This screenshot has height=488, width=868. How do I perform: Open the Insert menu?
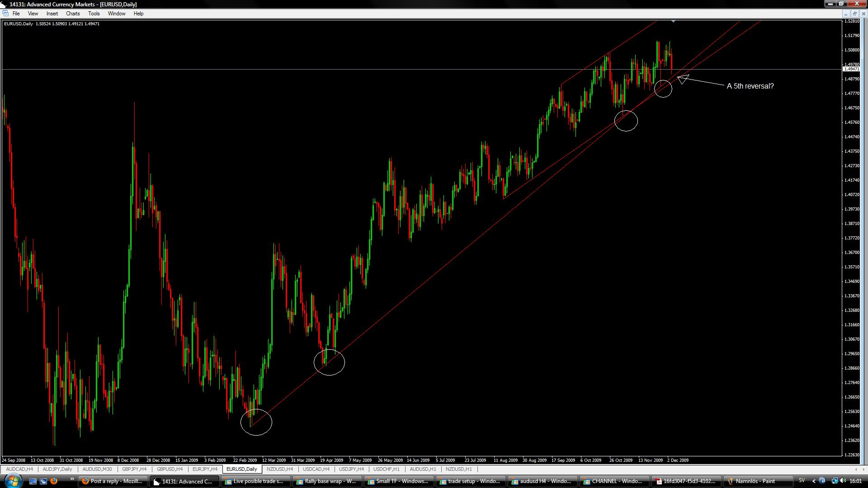click(x=52, y=14)
